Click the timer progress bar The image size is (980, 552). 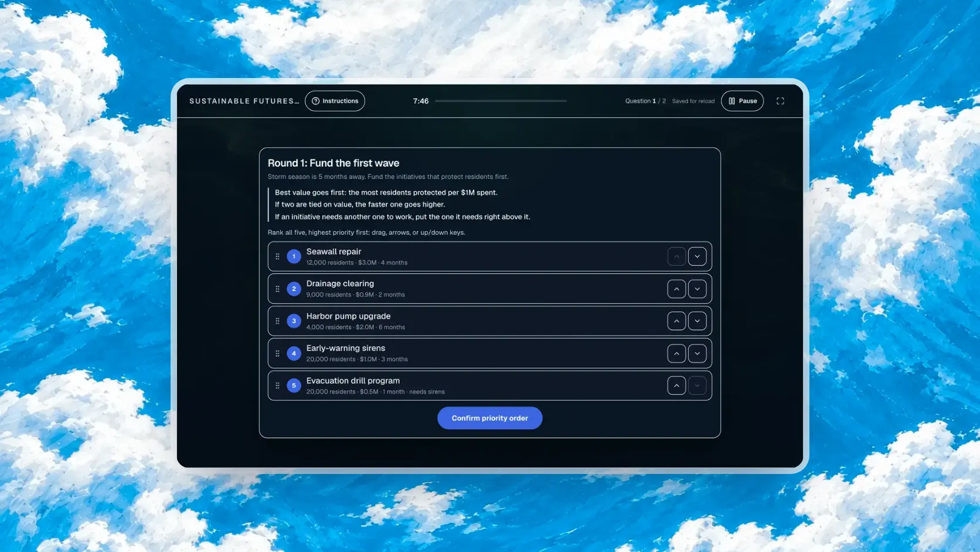[x=501, y=101]
